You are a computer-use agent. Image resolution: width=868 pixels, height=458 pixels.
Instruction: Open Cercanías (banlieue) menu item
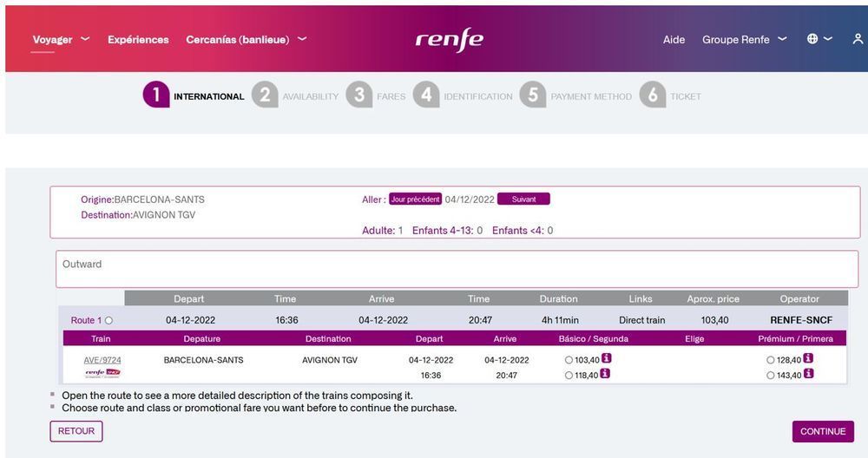point(238,39)
